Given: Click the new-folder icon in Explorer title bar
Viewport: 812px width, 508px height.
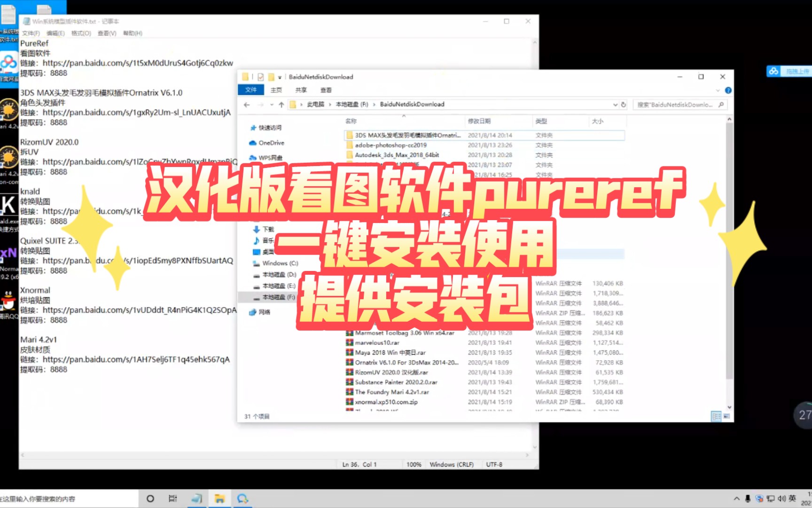Looking at the screenshot, I should pyautogui.click(x=271, y=77).
